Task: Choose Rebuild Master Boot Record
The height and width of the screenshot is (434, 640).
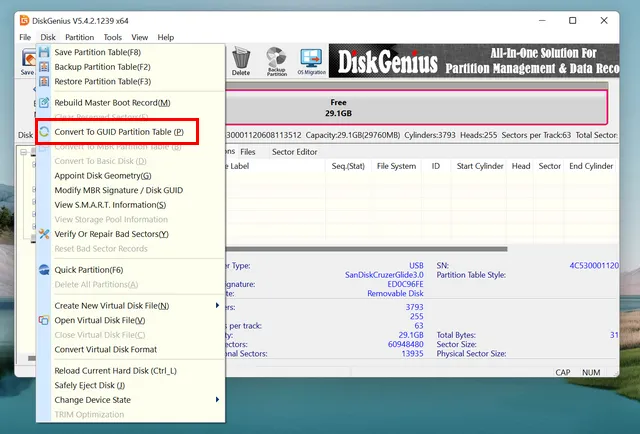Action: [131, 102]
